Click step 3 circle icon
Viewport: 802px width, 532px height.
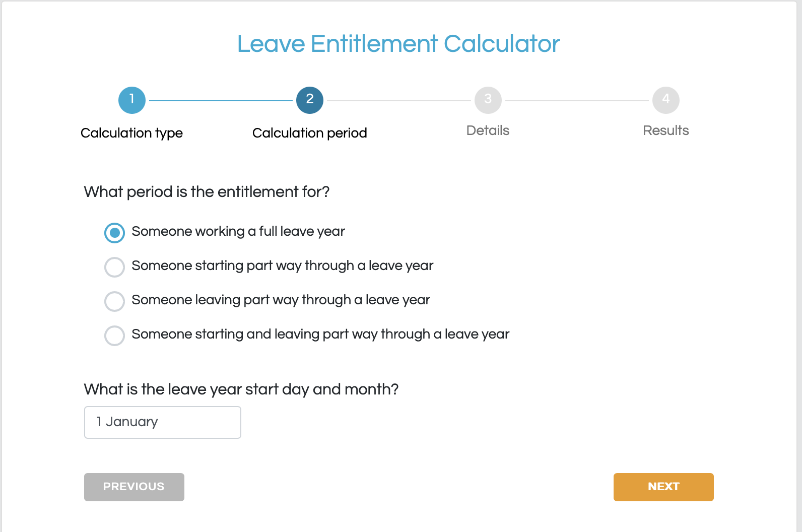(x=488, y=100)
